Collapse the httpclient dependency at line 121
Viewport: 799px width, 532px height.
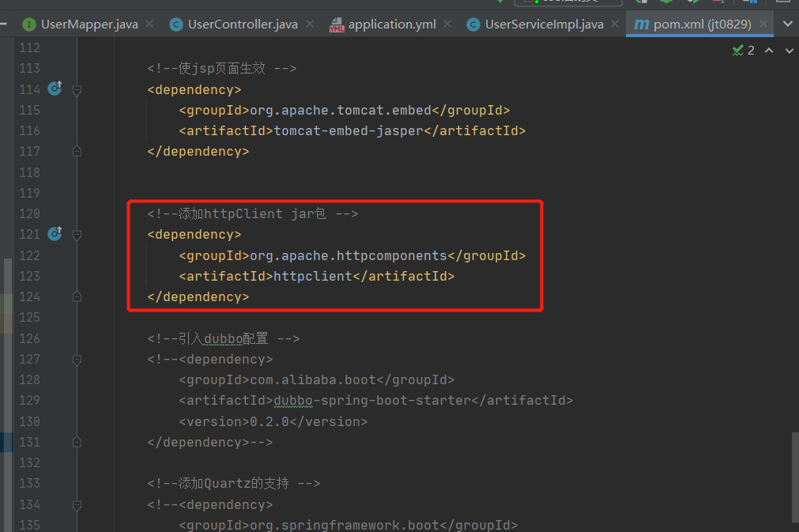click(77, 235)
